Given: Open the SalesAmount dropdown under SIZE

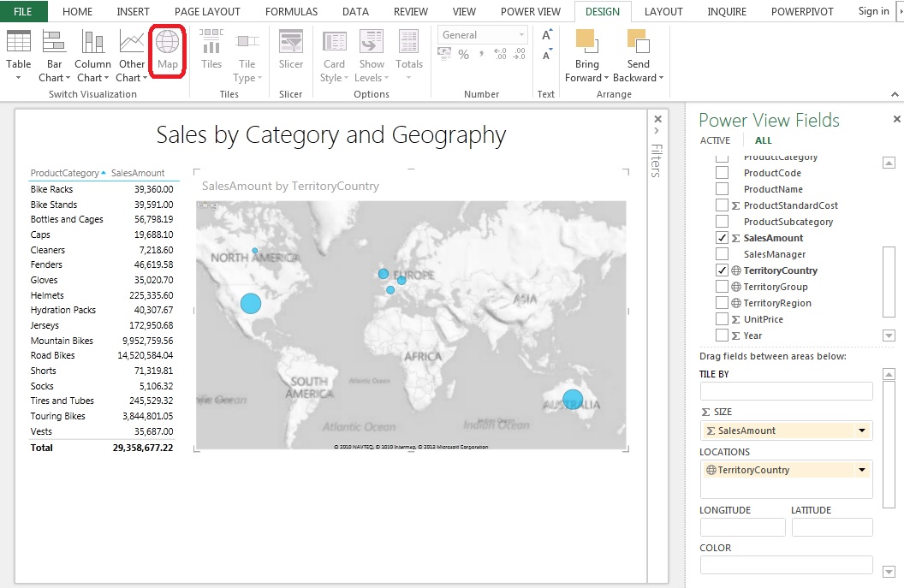Looking at the screenshot, I should 864,430.
